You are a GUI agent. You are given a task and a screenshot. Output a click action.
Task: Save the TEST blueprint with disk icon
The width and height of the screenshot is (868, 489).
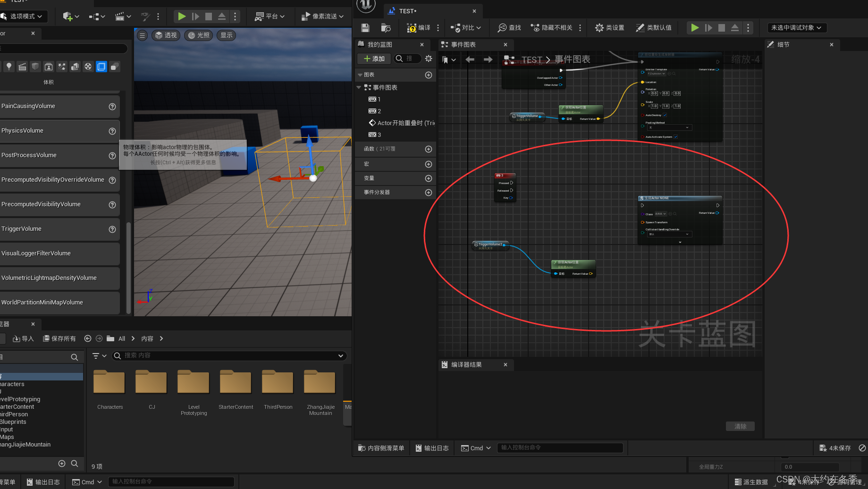[x=365, y=28]
